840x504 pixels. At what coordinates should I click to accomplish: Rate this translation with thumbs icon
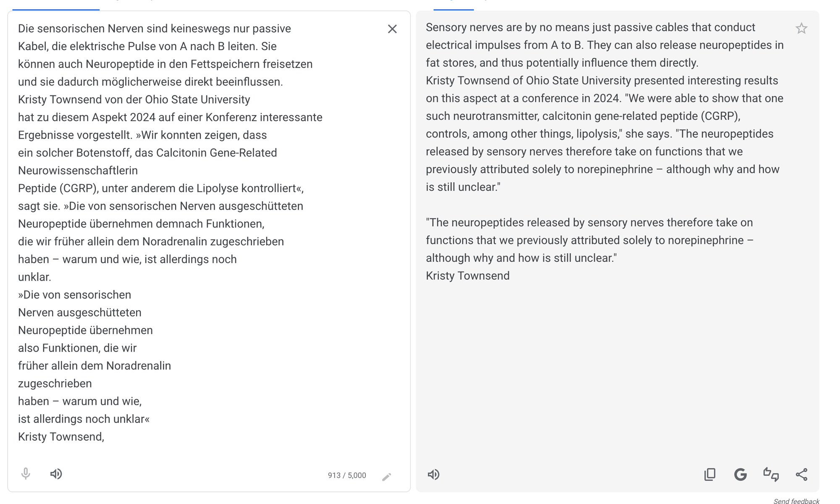pyautogui.click(x=771, y=475)
